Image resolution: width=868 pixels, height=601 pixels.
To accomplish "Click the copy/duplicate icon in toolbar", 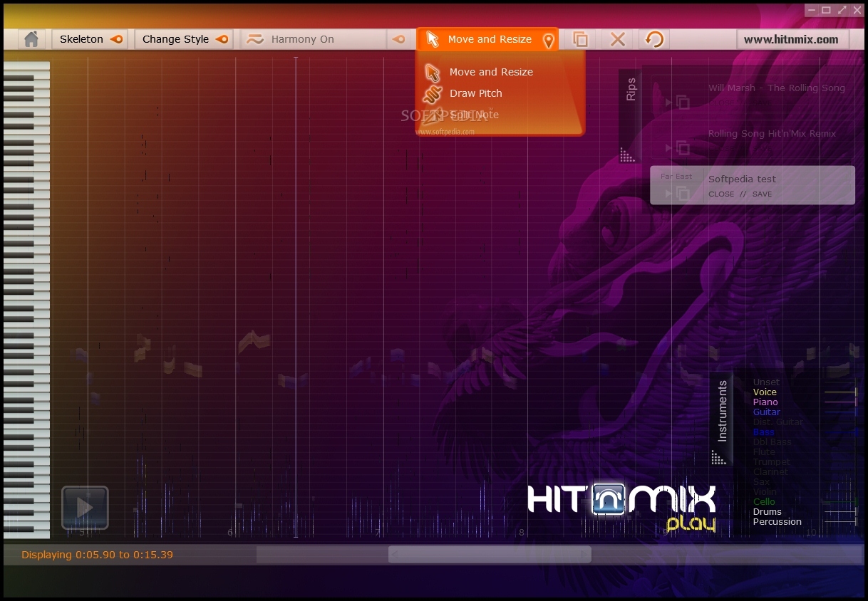I will (x=581, y=39).
